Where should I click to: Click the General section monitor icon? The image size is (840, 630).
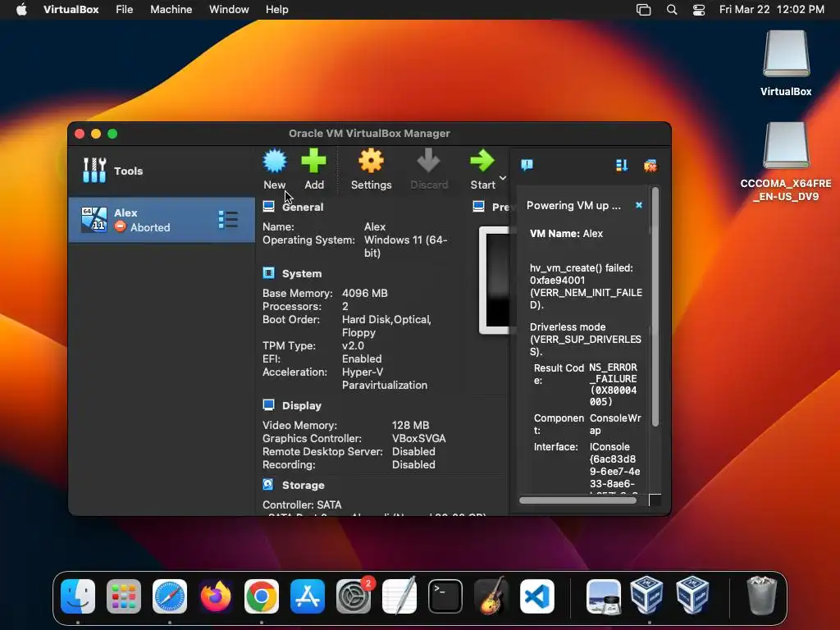coord(268,206)
